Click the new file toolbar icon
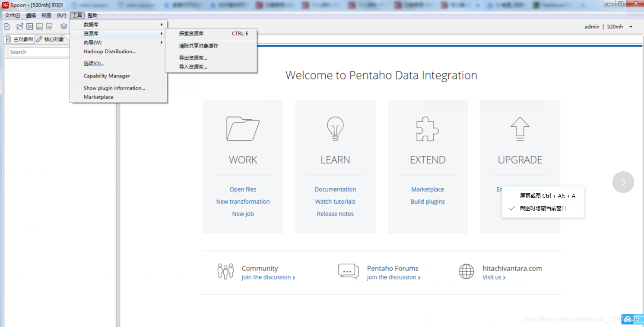 coord(7,26)
